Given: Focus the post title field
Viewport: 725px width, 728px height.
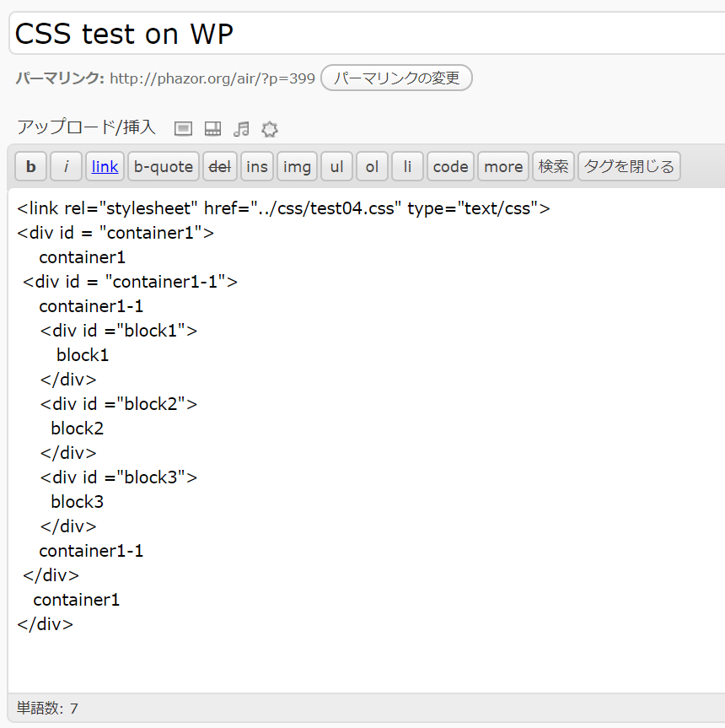Looking at the screenshot, I should pyautogui.click(x=362, y=34).
